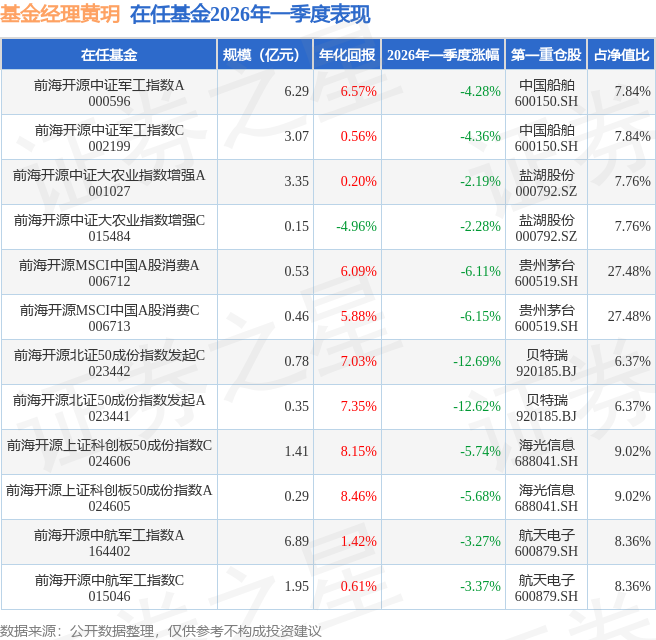
Task: Click the 8.36% value in the 015046 row
Action: (633, 586)
